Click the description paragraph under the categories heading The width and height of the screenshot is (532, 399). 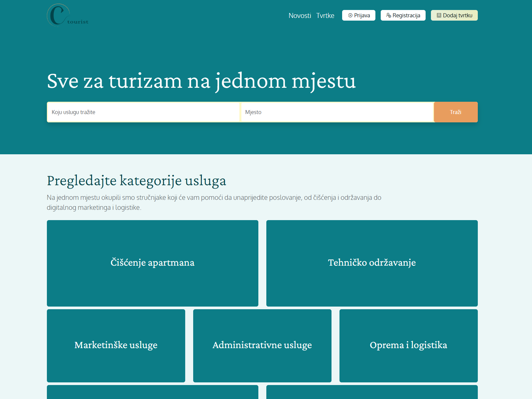[214, 202]
